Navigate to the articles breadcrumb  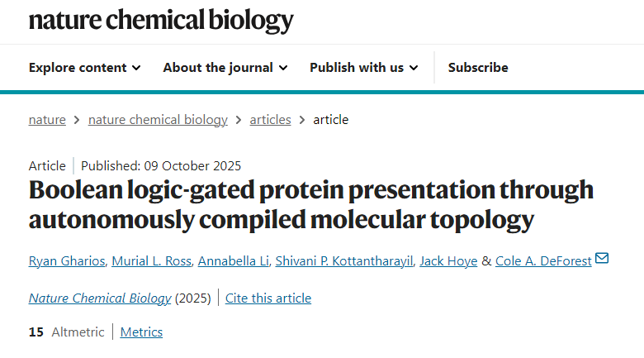[270, 120]
